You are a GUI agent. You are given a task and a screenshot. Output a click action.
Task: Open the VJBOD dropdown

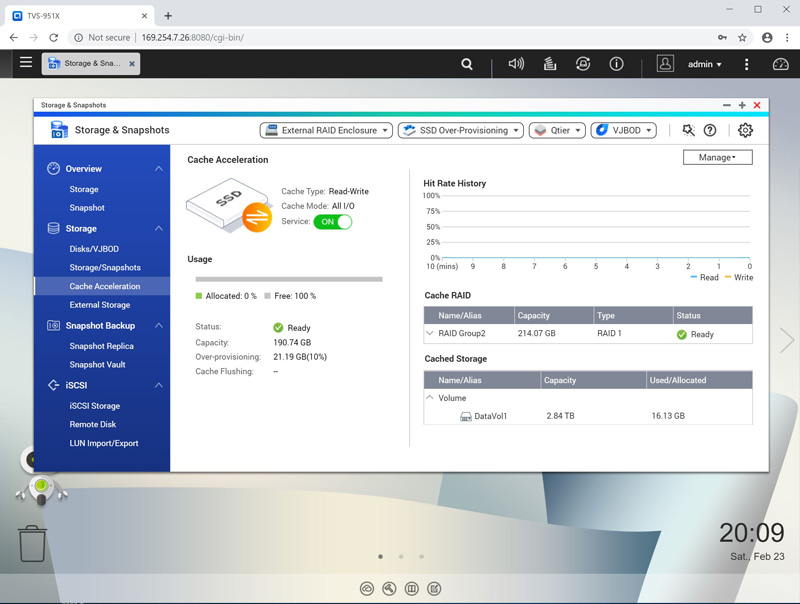point(623,131)
